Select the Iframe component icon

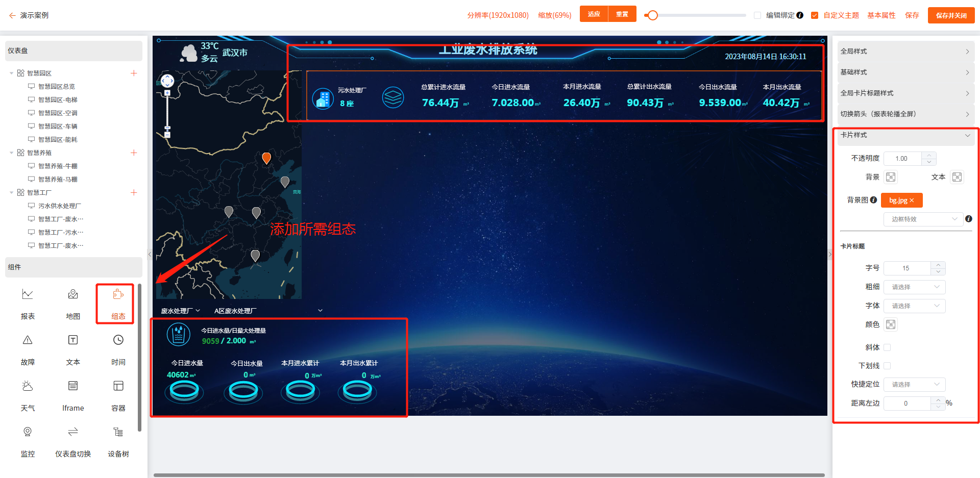tap(73, 386)
